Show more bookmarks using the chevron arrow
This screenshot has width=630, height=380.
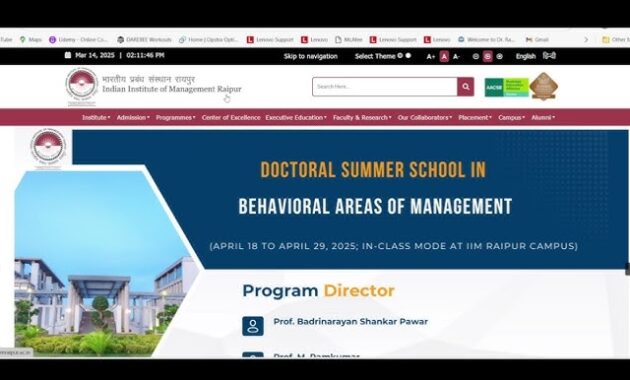click(586, 40)
